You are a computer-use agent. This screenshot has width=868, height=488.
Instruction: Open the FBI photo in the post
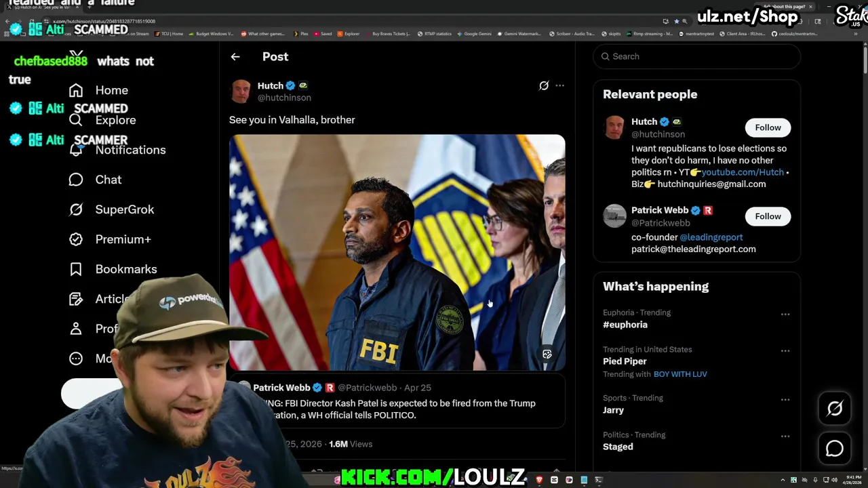point(397,252)
